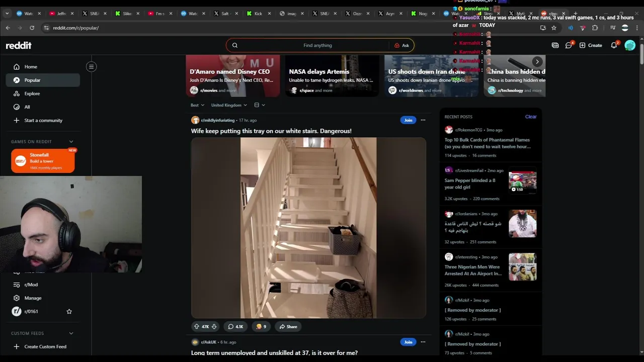Click the Create post button
The height and width of the screenshot is (362, 644).
[591, 45]
